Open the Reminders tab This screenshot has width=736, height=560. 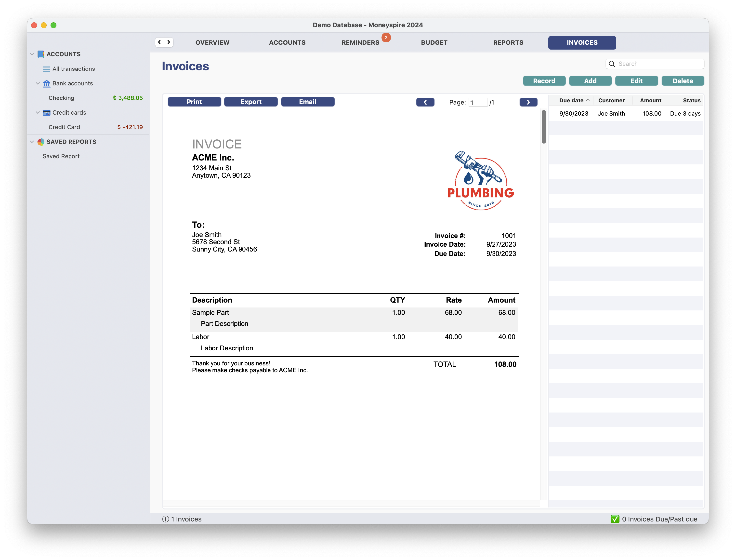pos(360,42)
